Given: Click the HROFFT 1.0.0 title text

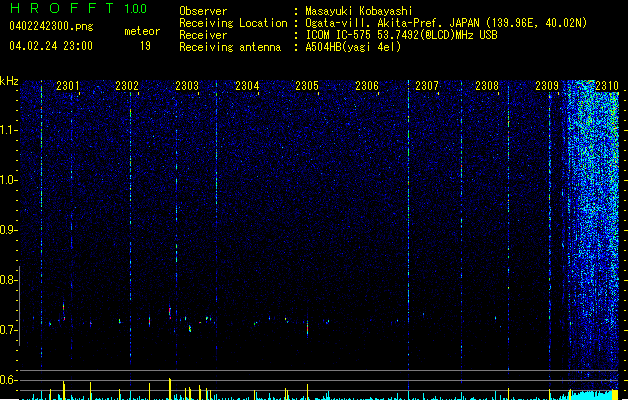Looking at the screenshot, I should coord(79,8).
